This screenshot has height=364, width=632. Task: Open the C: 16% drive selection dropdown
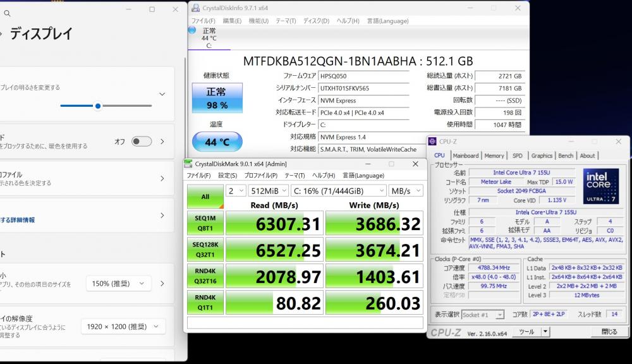[339, 191]
